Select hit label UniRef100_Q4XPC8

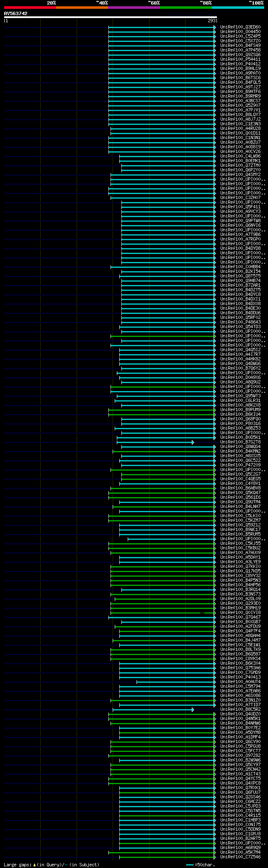point(240,783)
